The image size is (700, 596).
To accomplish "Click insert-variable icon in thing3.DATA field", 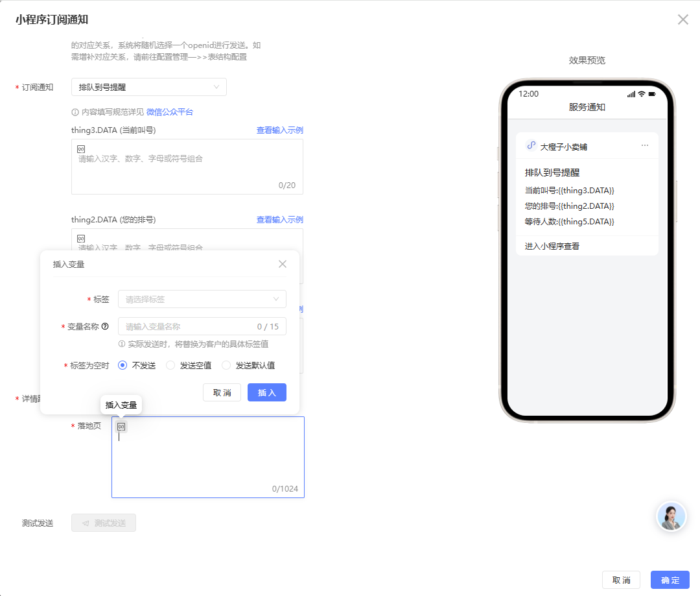I will pyautogui.click(x=81, y=149).
